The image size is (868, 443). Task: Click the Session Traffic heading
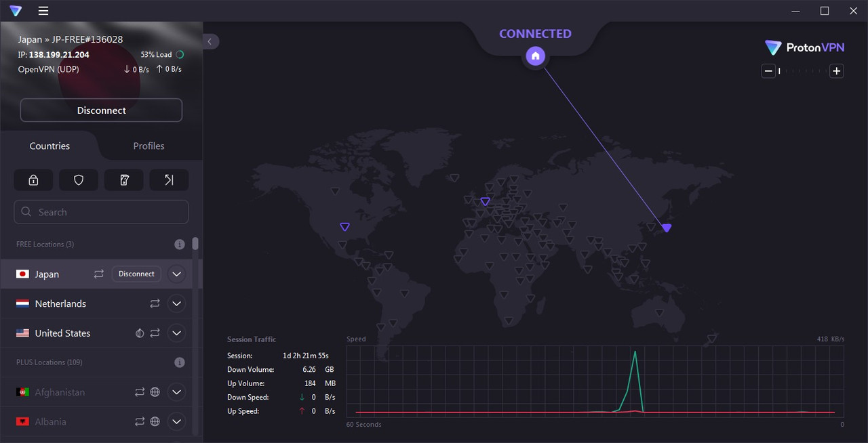pyautogui.click(x=252, y=339)
